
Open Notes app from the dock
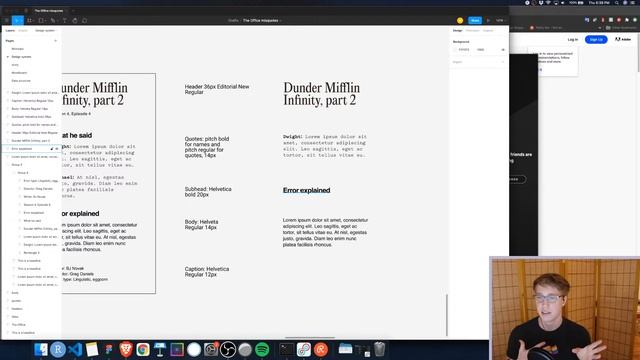[92, 350]
